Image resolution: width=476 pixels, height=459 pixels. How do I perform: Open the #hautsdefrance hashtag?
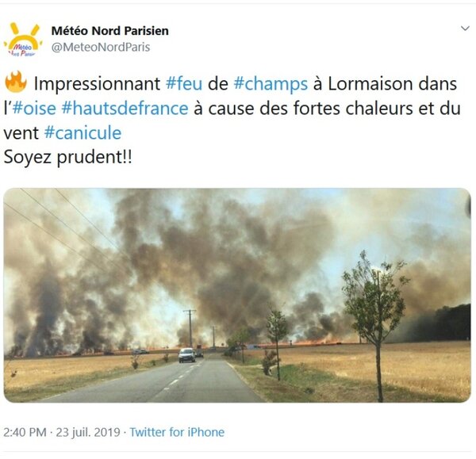125,109
